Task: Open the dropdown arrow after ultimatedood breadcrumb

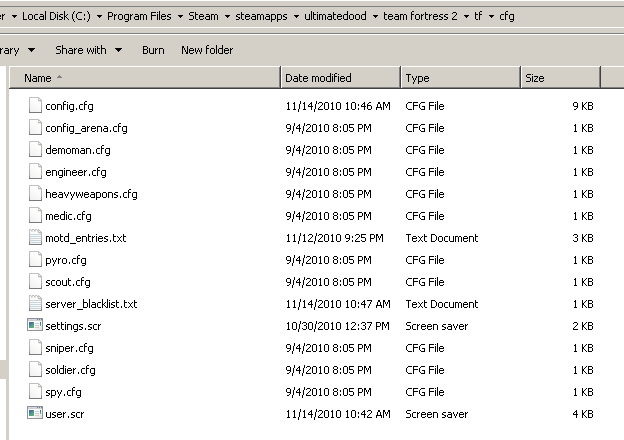Action: (375, 16)
